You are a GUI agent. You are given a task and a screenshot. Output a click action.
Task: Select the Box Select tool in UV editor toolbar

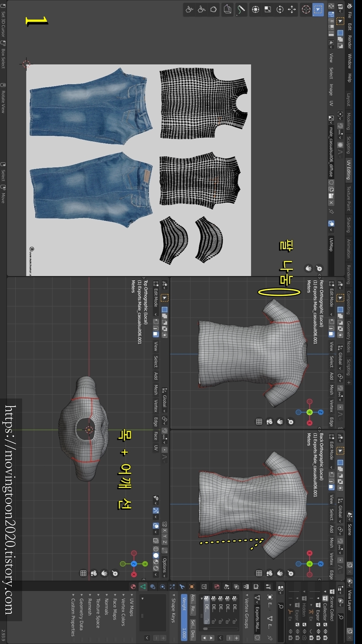coord(317,9)
